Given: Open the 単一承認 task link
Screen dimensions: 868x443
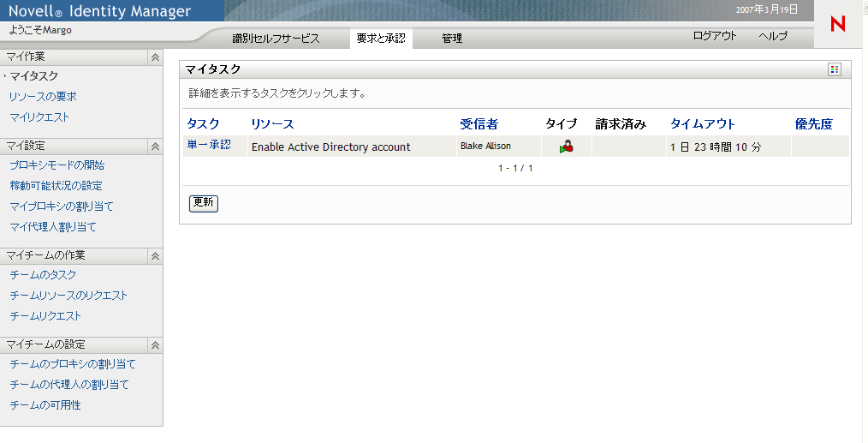Looking at the screenshot, I should (x=209, y=145).
